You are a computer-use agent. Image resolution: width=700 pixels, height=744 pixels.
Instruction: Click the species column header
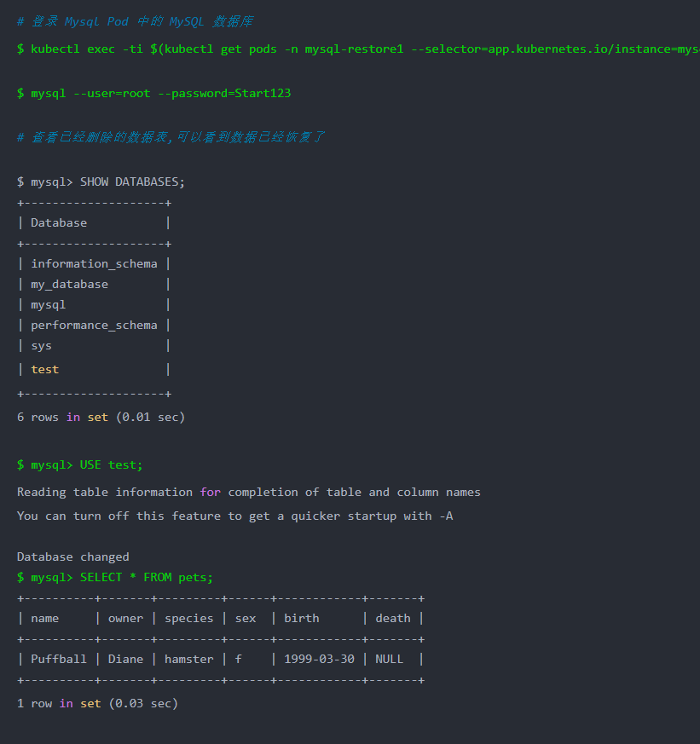(189, 618)
